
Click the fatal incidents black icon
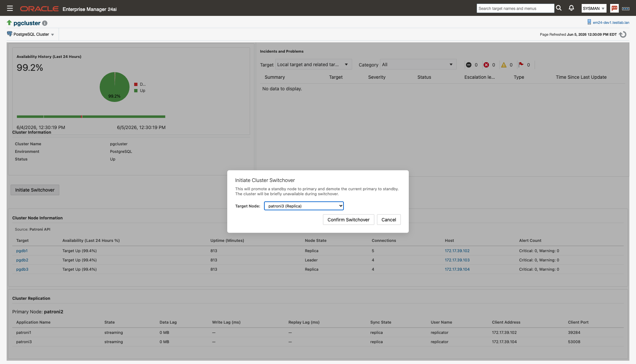(x=469, y=65)
